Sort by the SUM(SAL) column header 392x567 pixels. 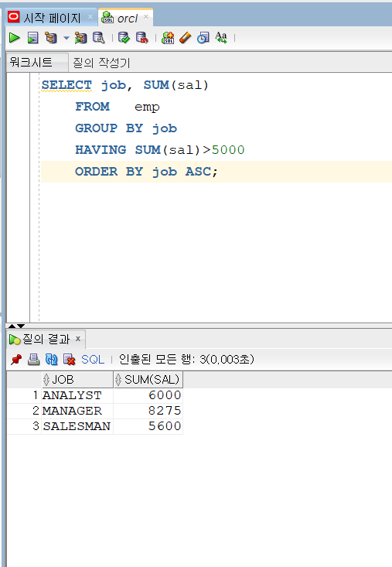(148, 380)
